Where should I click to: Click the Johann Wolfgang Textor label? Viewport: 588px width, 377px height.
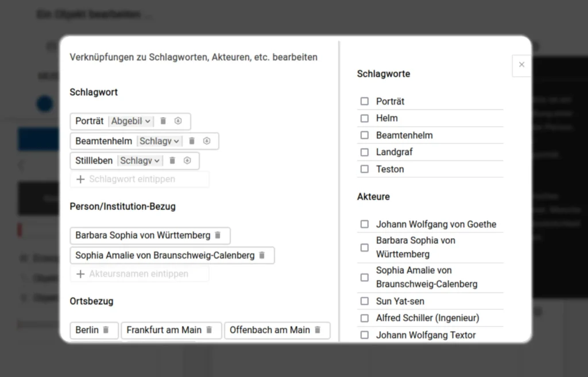425,335
